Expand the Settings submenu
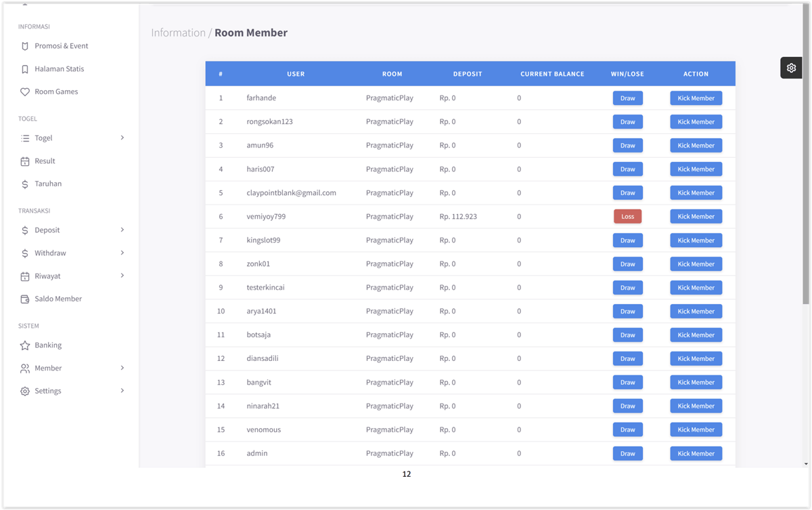Viewport: 812px width, 510px height. pos(122,391)
